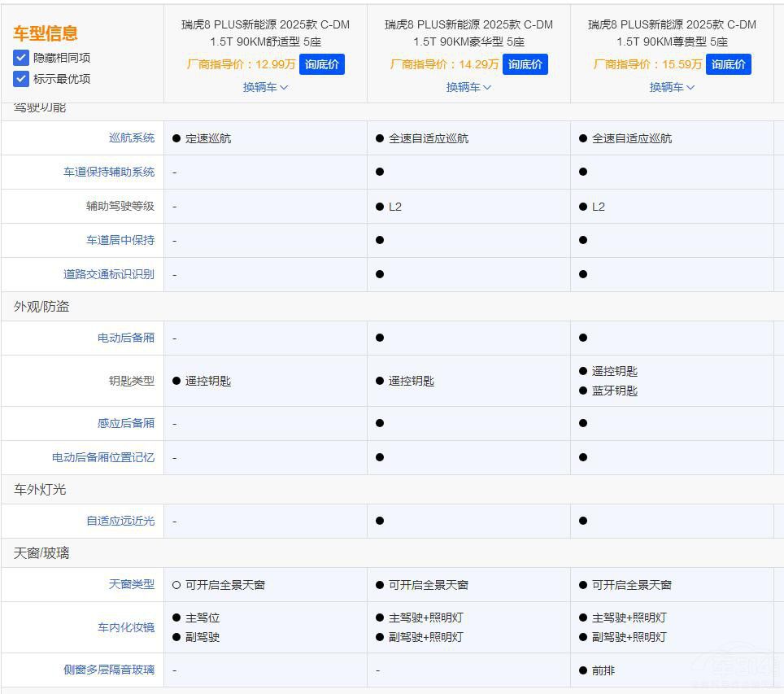Click the 感应后备厢 link

click(x=126, y=424)
